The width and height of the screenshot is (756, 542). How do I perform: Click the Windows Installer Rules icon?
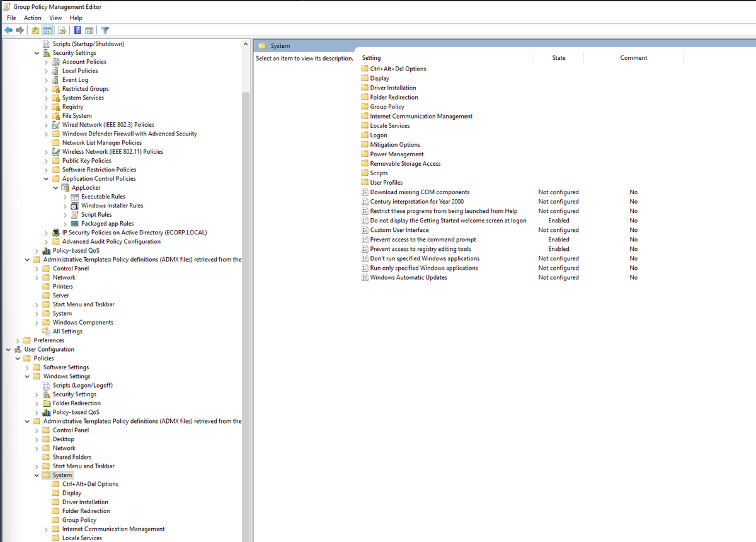[75, 205]
